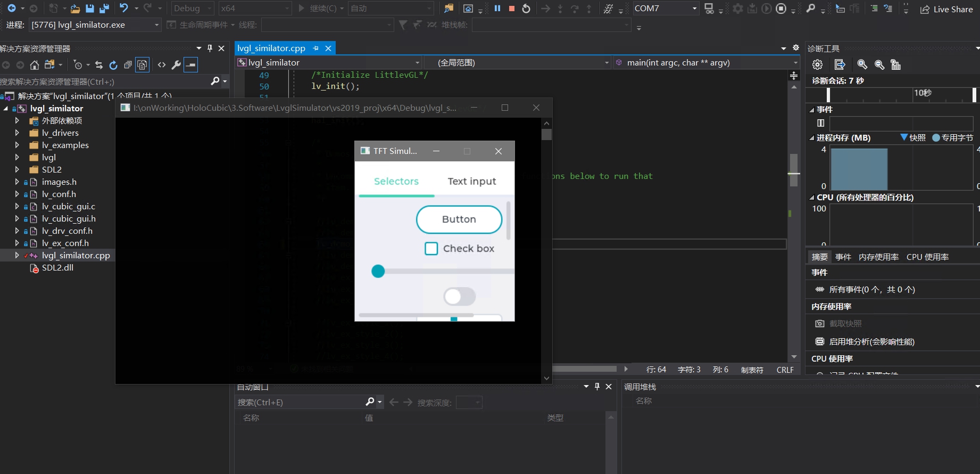
Task: Click the teal slider knob in the simulator
Action: pyautogui.click(x=378, y=272)
